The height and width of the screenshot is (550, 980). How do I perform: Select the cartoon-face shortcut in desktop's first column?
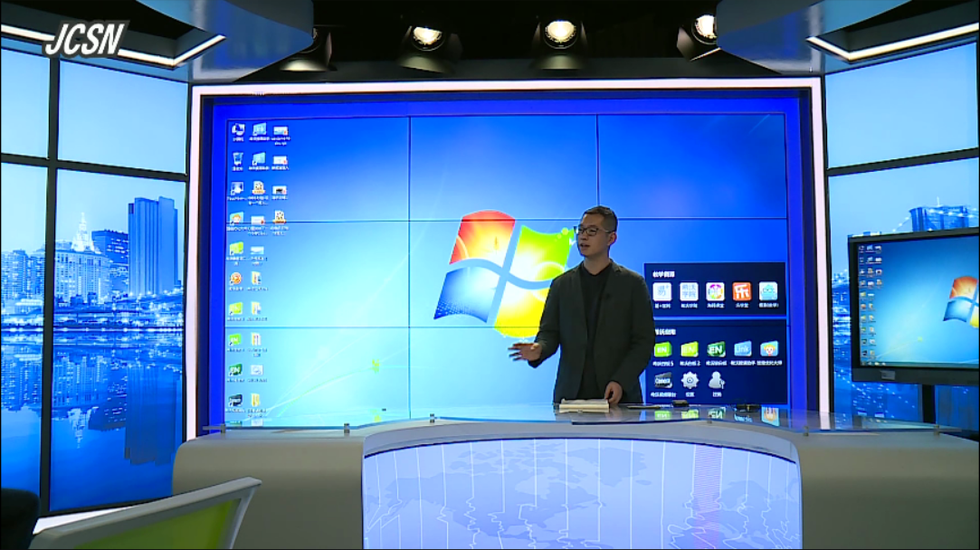[x=236, y=219]
